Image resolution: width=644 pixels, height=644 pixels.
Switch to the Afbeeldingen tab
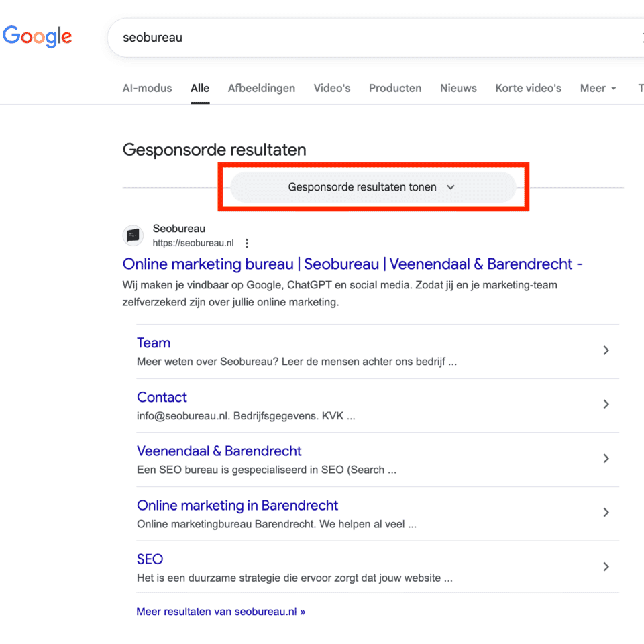point(261,88)
